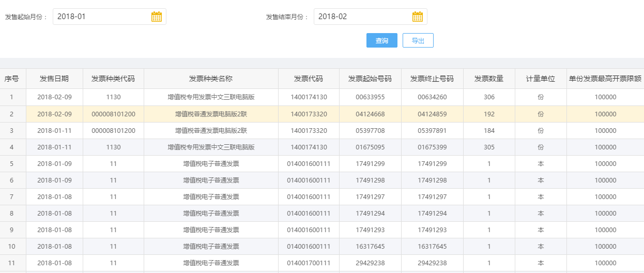Open calendar picker for start month
The height and width of the screenshot is (273, 644).
(x=157, y=17)
